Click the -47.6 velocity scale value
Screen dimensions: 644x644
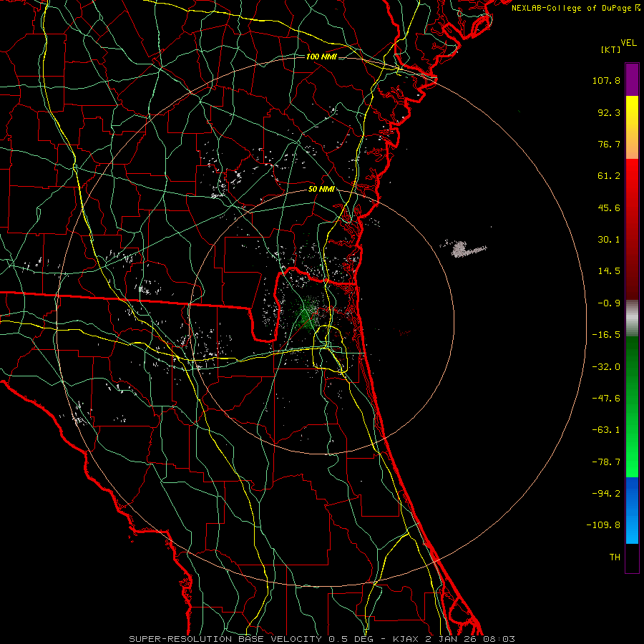[x=606, y=399]
